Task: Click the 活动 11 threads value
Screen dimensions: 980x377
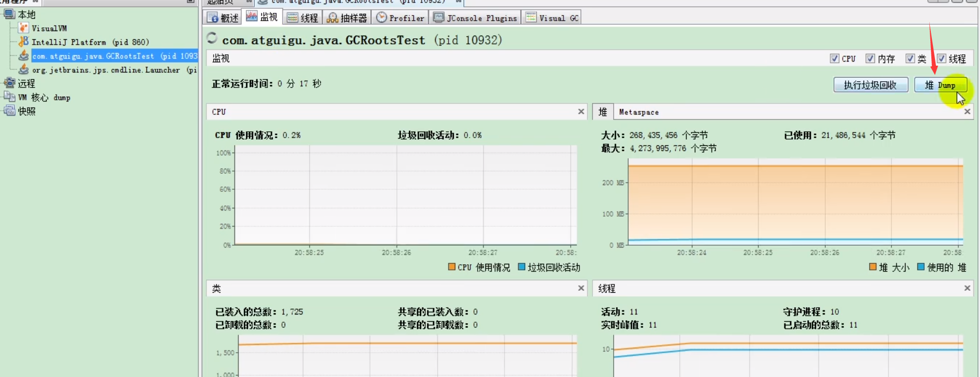Action: [x=633, y=312]
